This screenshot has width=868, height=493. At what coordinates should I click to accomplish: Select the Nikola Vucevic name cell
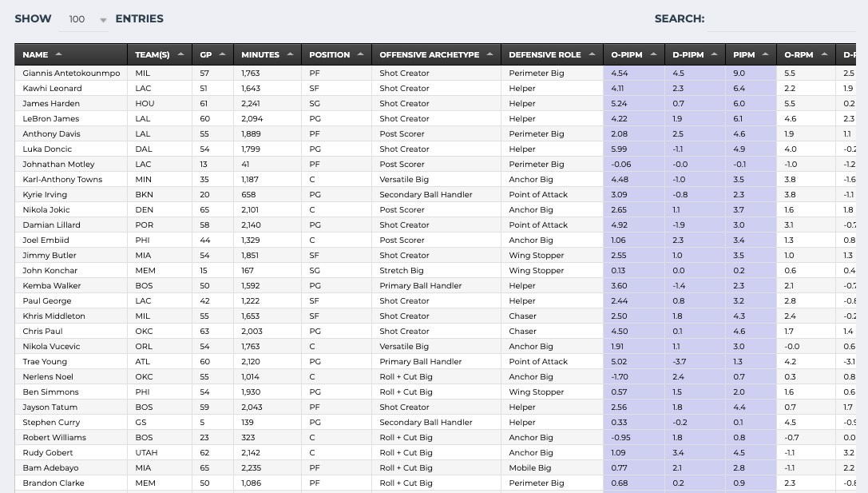[71, 346]
